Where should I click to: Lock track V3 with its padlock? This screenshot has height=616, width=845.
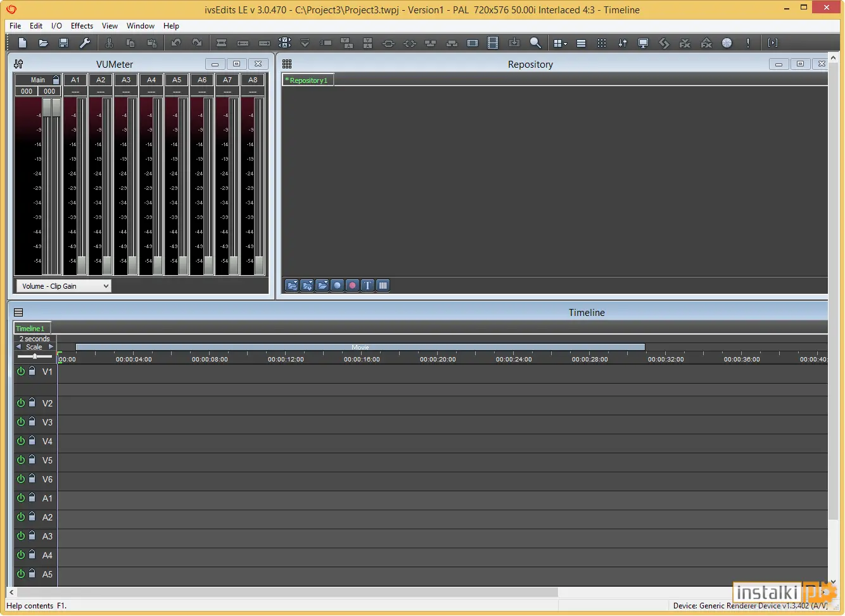pyautogui.click(x=32, y=421)
